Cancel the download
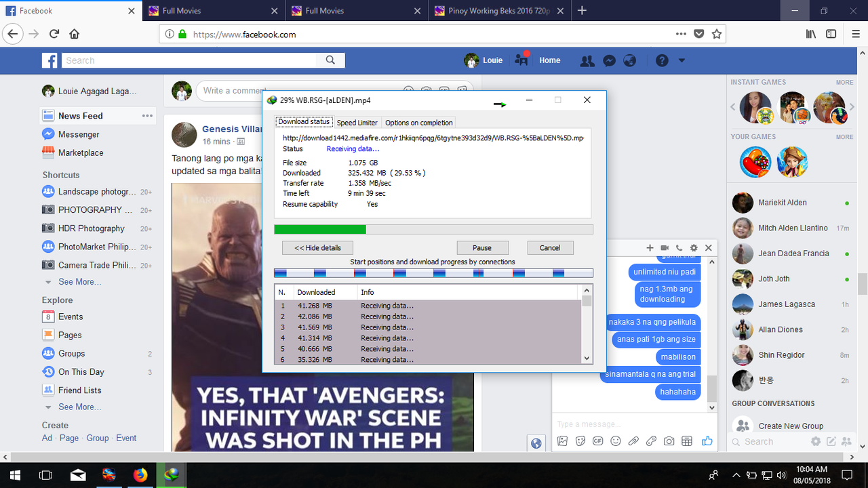This screenshot has width=868, height=488. click(550, 247)
